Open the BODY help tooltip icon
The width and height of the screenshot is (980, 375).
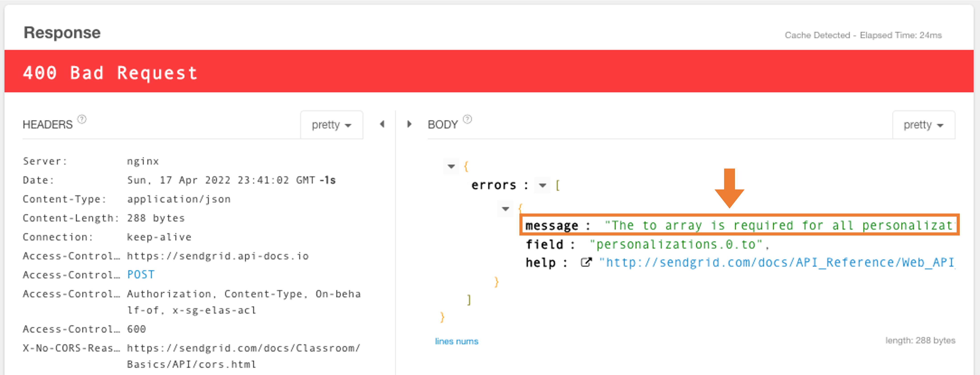point(468,119)
